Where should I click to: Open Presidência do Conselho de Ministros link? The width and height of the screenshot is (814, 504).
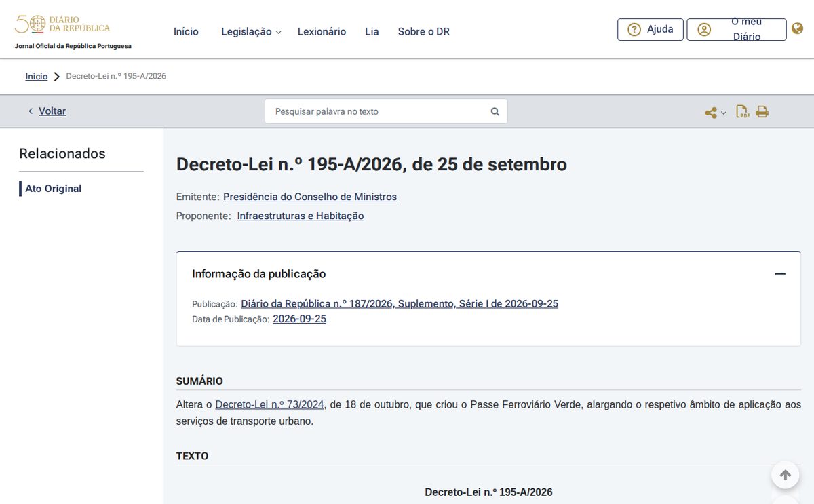(310, 197)
